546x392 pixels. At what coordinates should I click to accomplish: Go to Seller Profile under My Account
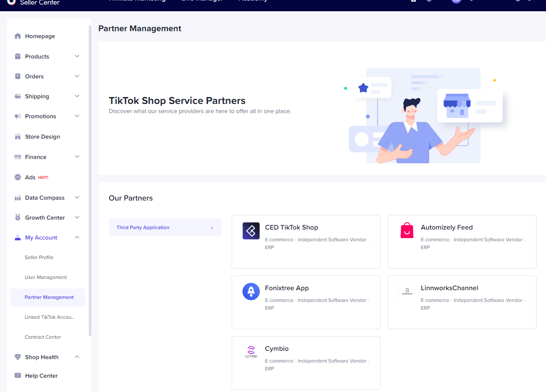point(39,257)
